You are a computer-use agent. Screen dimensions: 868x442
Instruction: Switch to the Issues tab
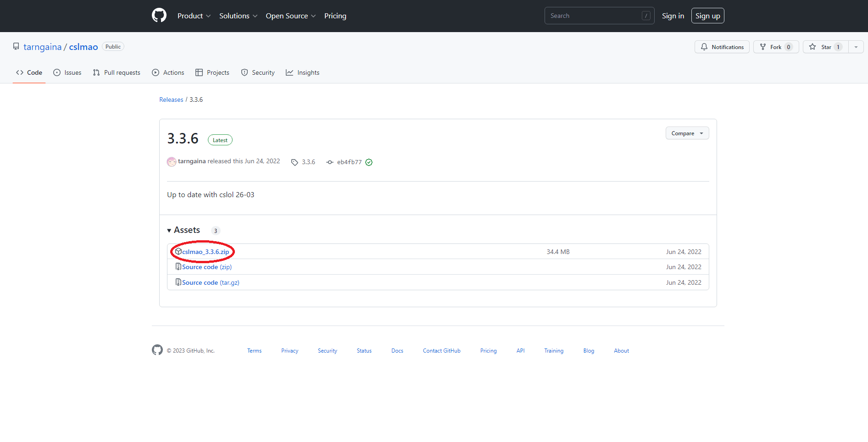click(x=67, y=73)
